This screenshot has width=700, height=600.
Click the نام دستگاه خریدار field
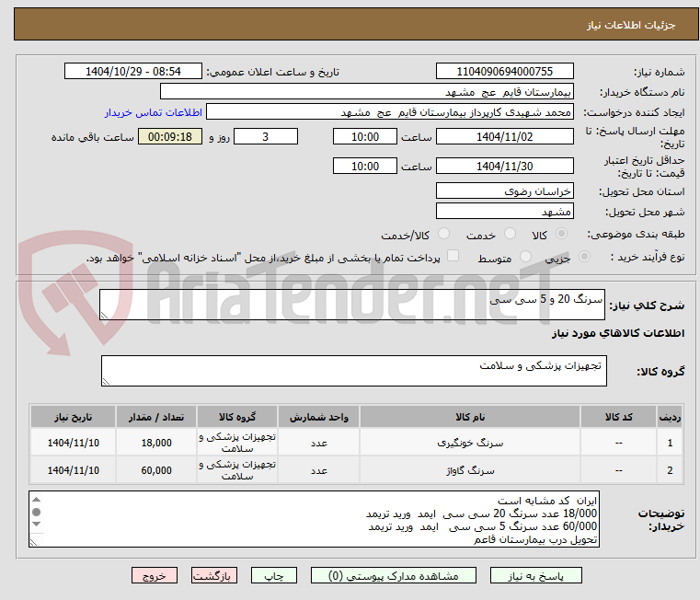point(366,92)
